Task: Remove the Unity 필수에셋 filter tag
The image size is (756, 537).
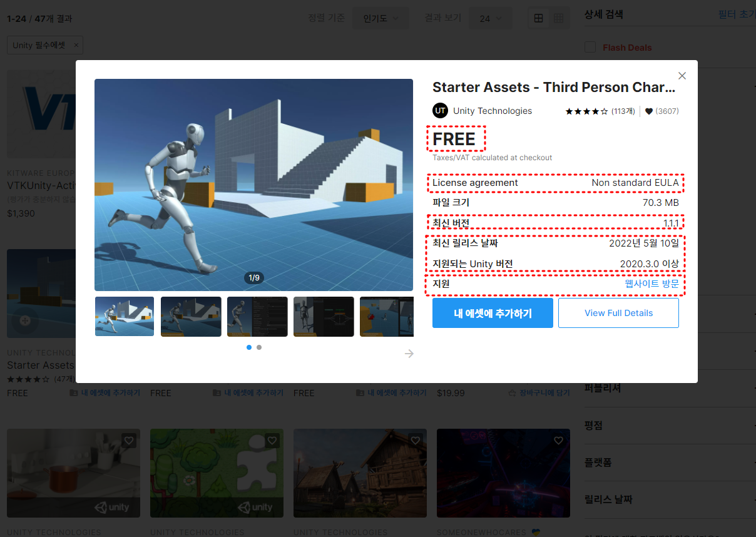Action: (x=76, y=45)
